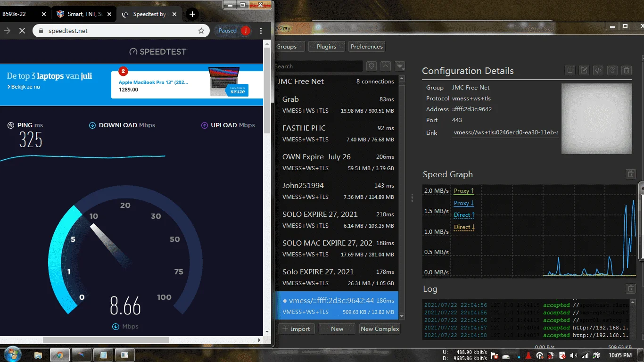
Task: Open the Apple MacBook Pro ad listing
Action: pyautogui.click(x=187, y=84)
